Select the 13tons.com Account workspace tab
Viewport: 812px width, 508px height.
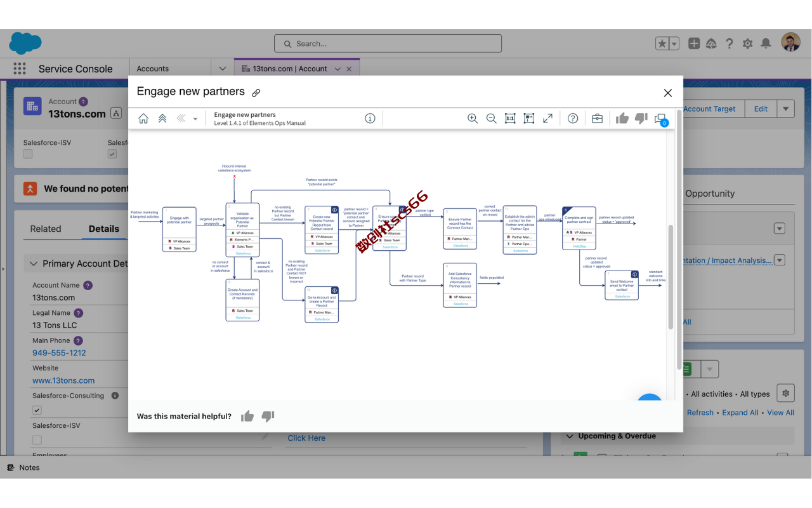[x=290, y=69]
